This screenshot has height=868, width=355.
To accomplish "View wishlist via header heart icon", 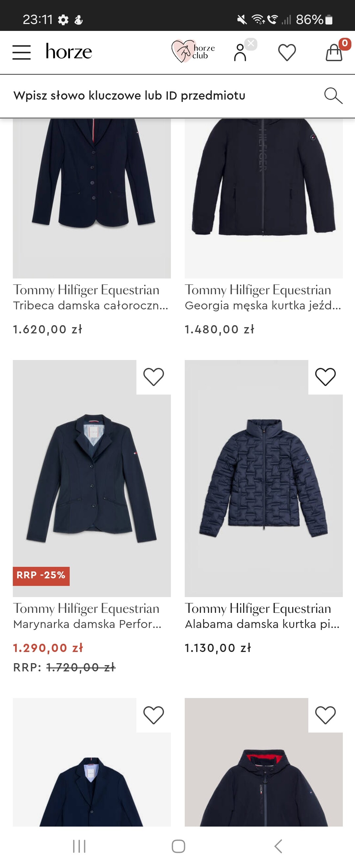I will coord(287,53).
